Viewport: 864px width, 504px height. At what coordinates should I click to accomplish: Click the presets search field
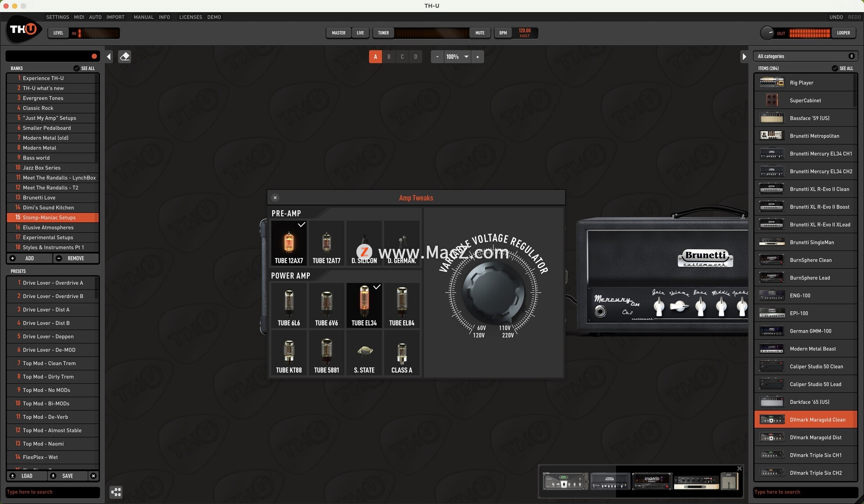click(x=53, y=492)
